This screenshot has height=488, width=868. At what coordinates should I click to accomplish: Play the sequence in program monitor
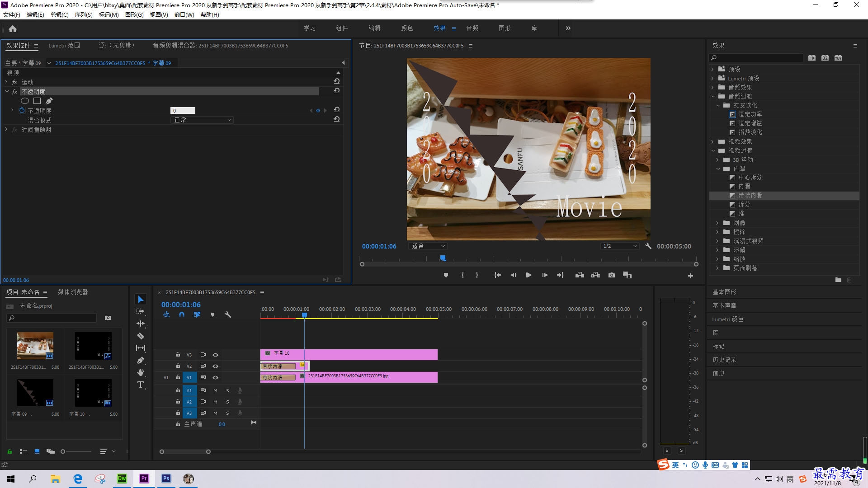click(x=528, y=275)
